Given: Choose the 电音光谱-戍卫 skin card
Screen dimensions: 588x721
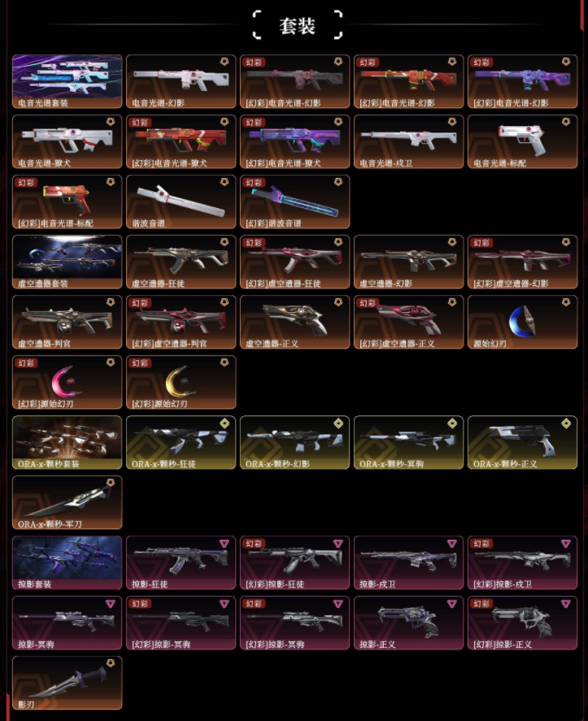Looking at the screenshot, I should pyautogui.click(x=408, y=141).
